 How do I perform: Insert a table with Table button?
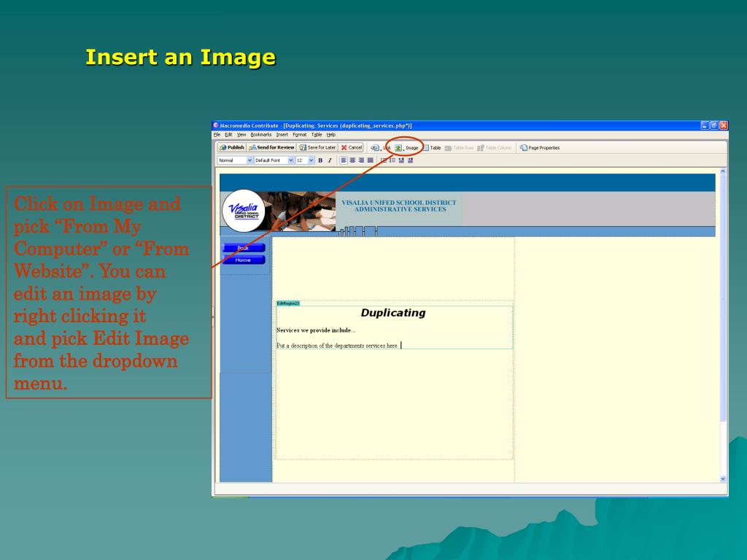pos(432,147)
